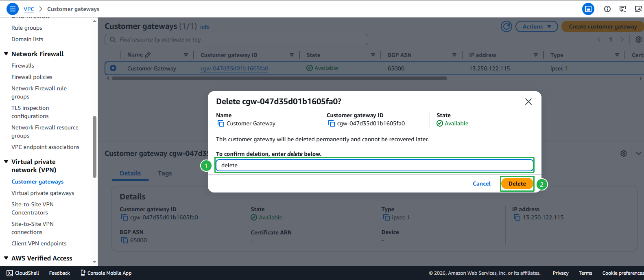
Task: Open Cookie preferences in footer
Action: pyautogui.click(x=623, y=273)
